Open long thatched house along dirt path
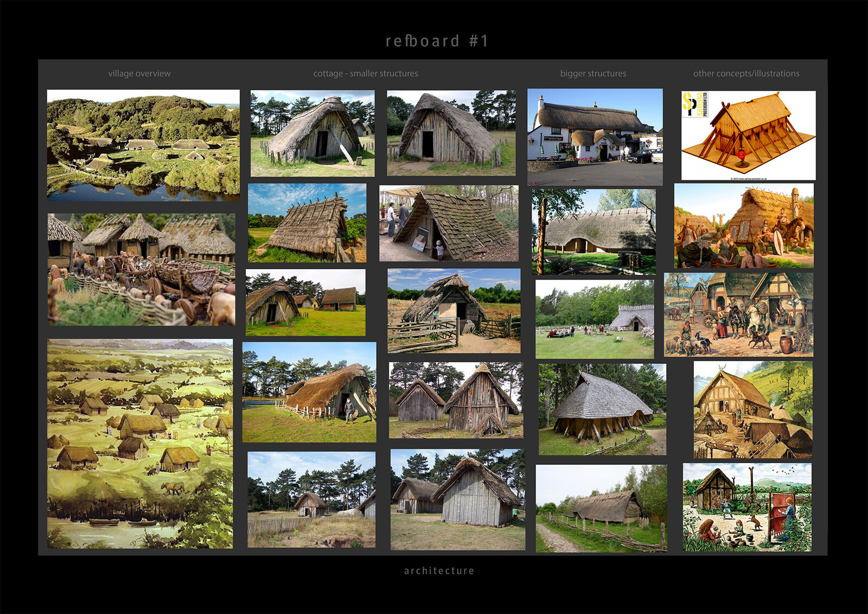 (602, 509)
